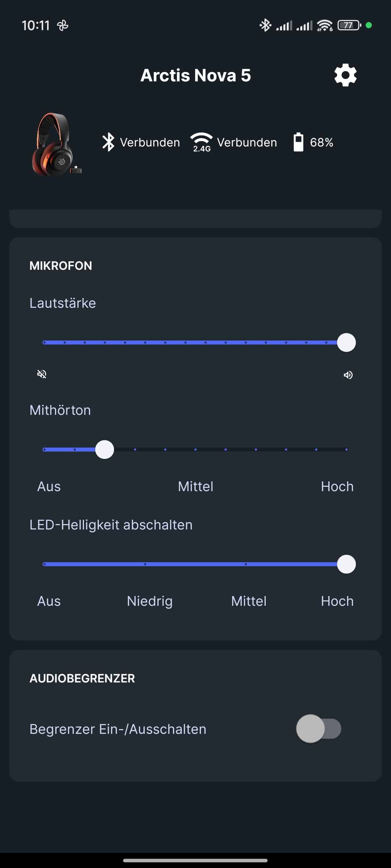The height and width of the screenshot is (868, 391).
Task: Toggle the Begrenzer Ein-/Ausschalten switch
Action: coord(319,729)
